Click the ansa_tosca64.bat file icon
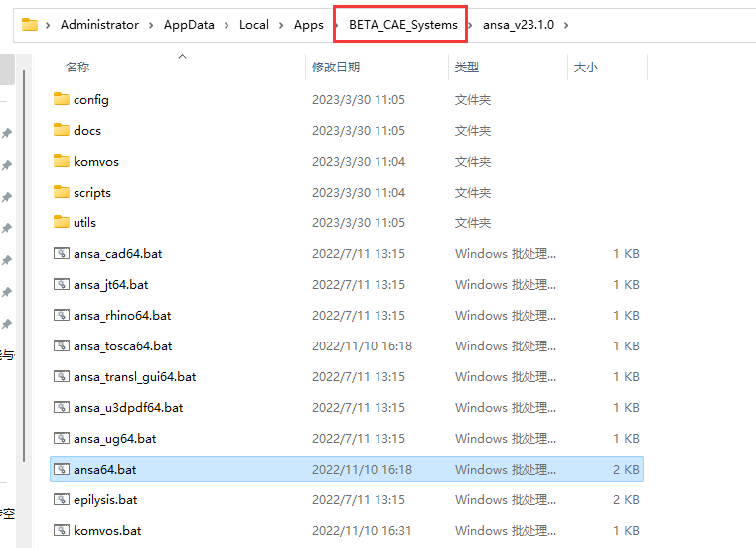This screenshot has height=548, width=756. (62, 345)
